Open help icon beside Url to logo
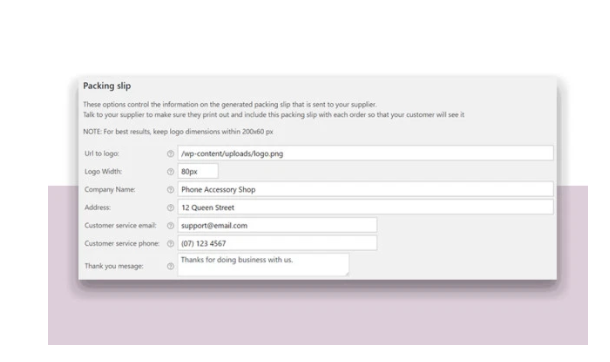This screenshot has width=610, height=362. click(x=170, y=154)
